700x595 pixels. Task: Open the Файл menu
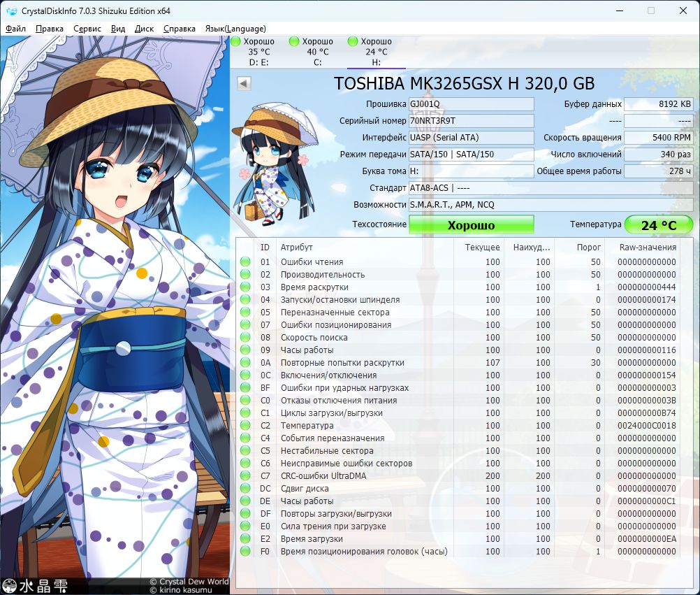pos(15,29)
